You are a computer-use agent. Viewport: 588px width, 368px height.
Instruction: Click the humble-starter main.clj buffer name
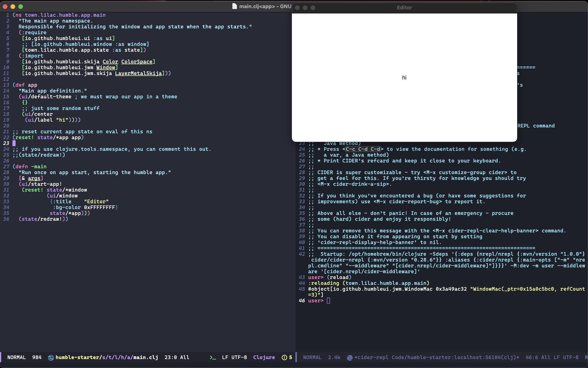click(107, 357)
